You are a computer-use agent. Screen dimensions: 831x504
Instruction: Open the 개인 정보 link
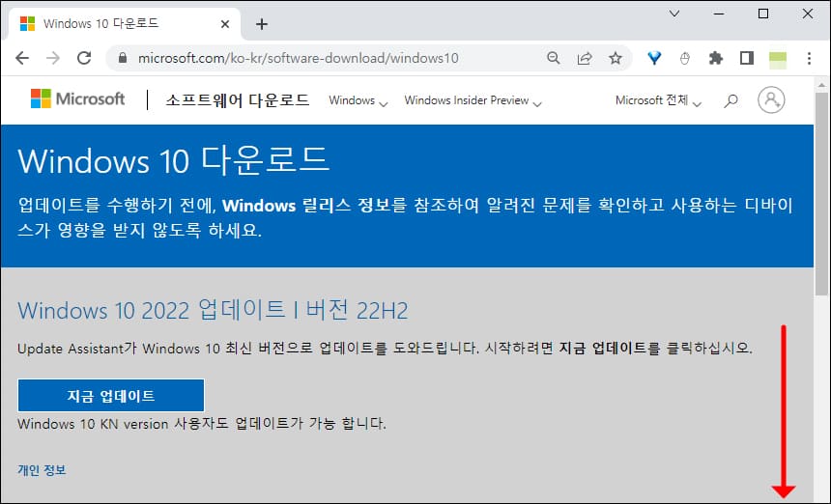click(42, 470)
